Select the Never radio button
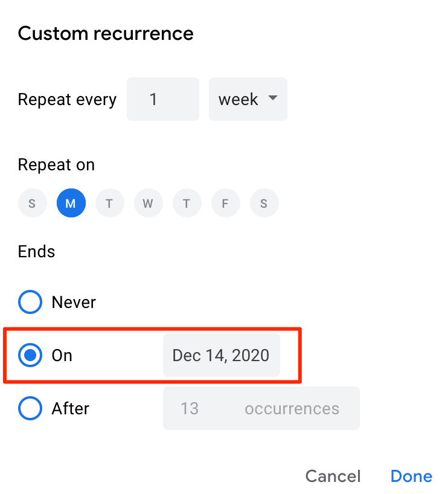 coord(30,302)
